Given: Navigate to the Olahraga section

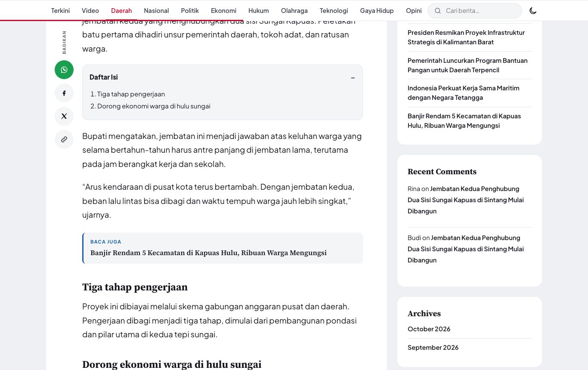Looking at the screenshot, I should coord(294,11).
